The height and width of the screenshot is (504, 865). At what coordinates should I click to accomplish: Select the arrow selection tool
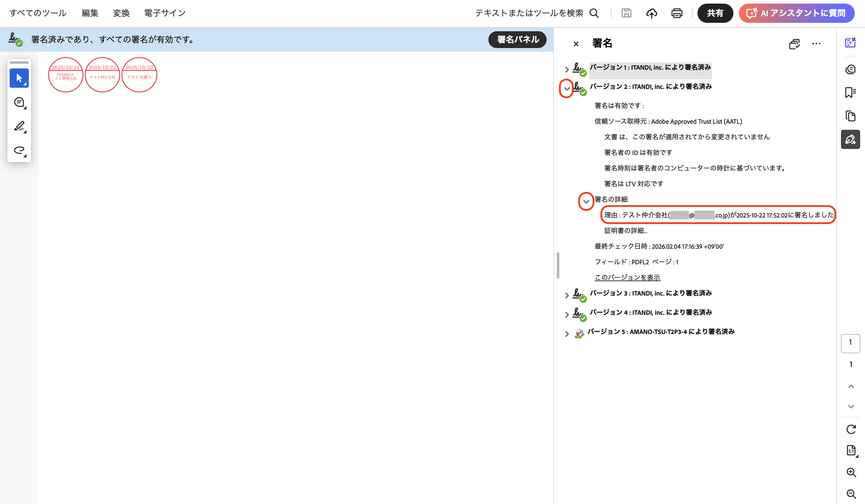(19, 78)
